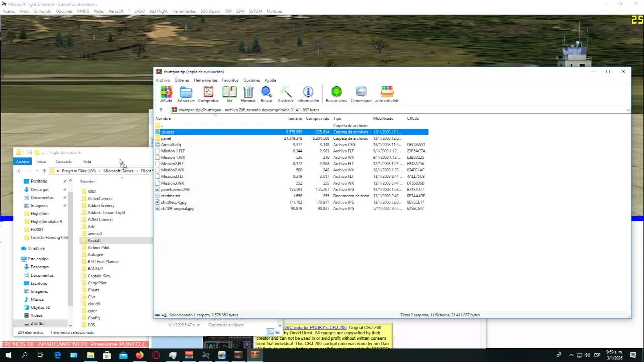
Task: Open Opera from the taskbar
Action: (156, 355)
